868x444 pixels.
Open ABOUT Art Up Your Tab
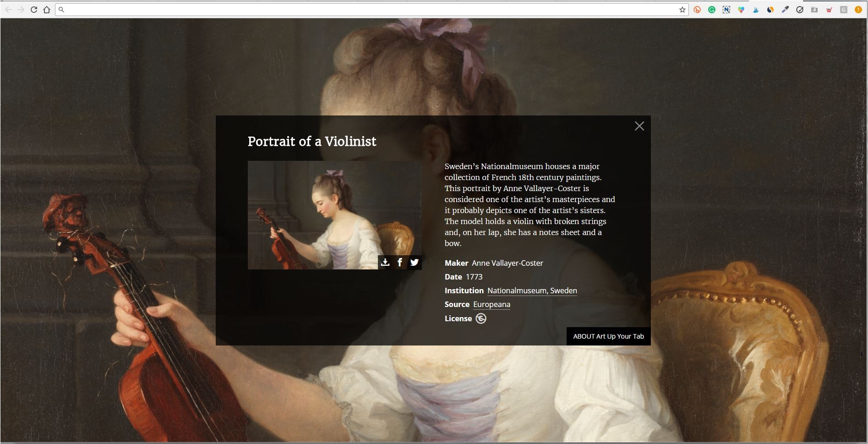click(608, 336)
